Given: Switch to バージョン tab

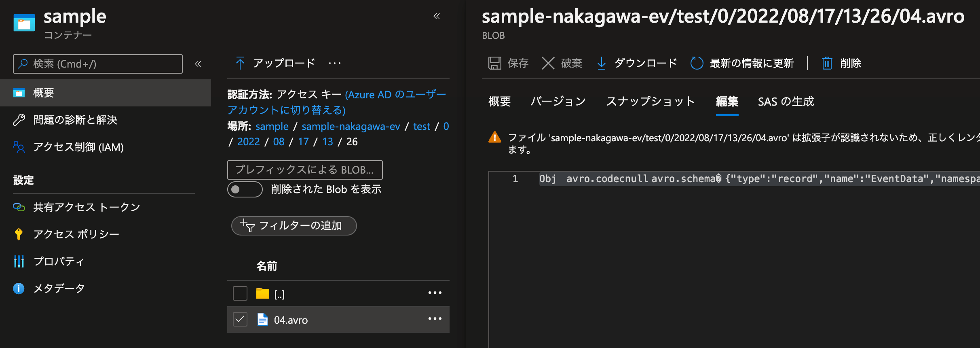Looking at the screenshot, I should 558,102.
